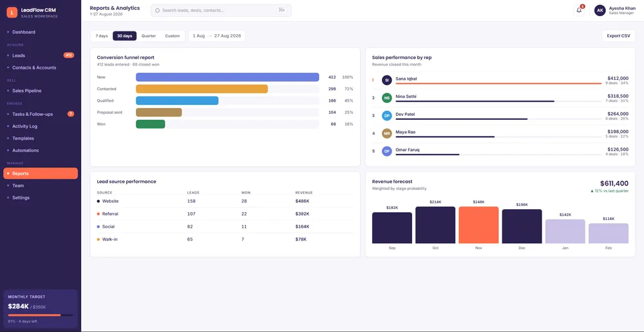
Task: Click the Won funnel bar
Action: click(x=150, y=124)
